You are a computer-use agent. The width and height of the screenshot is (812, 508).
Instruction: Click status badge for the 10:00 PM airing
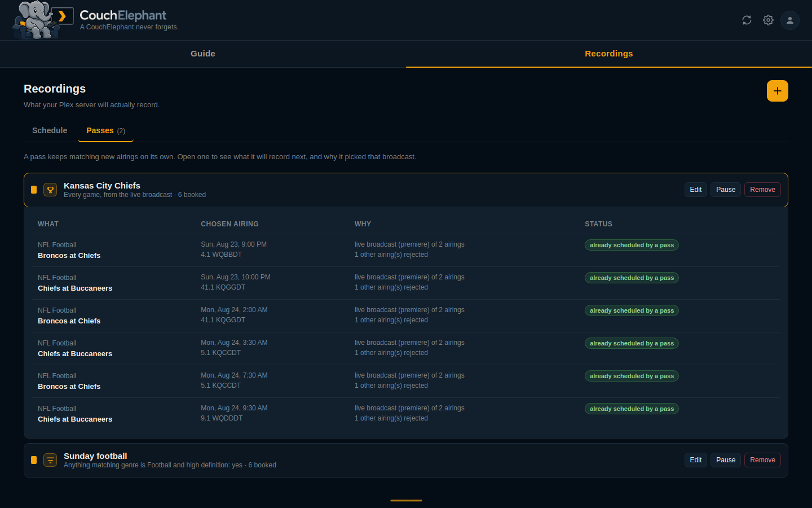632,278
